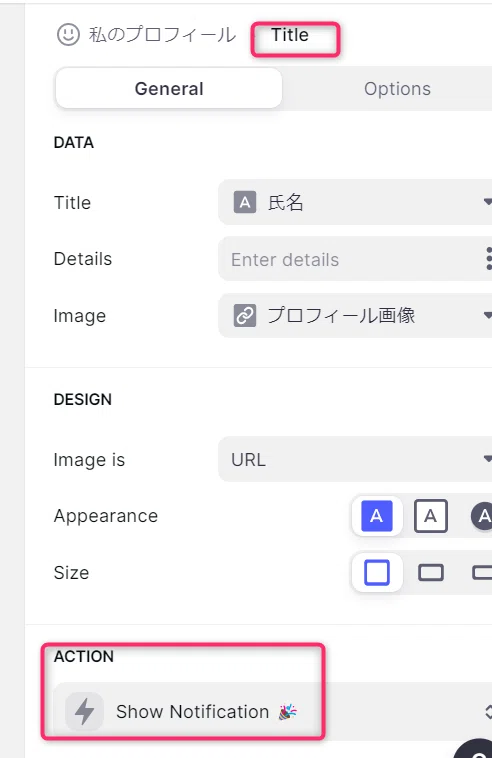Viewport: 492px width, 758px height.
Task: Click the Image is label
Action: (89, 460)
